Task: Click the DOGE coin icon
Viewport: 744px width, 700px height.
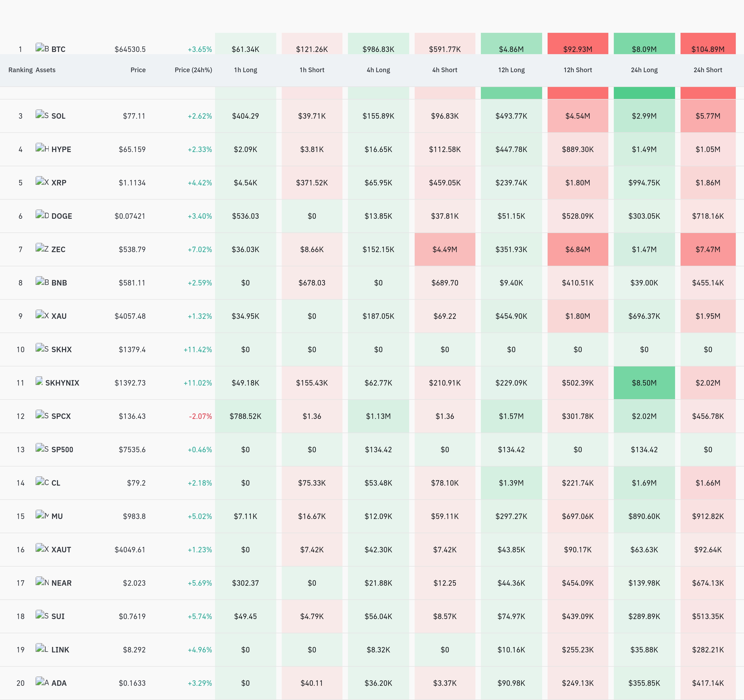Action: coord(42,215)
